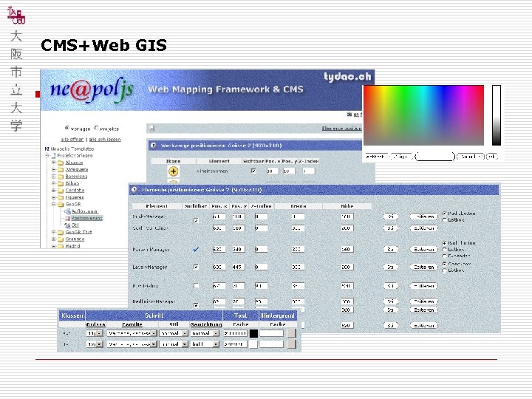Toggle Redlining-Manager visibility checkbox
Image resolution: width=532 pixels, height=399 pixels.
pyautogui.click(x=196, y=305)
